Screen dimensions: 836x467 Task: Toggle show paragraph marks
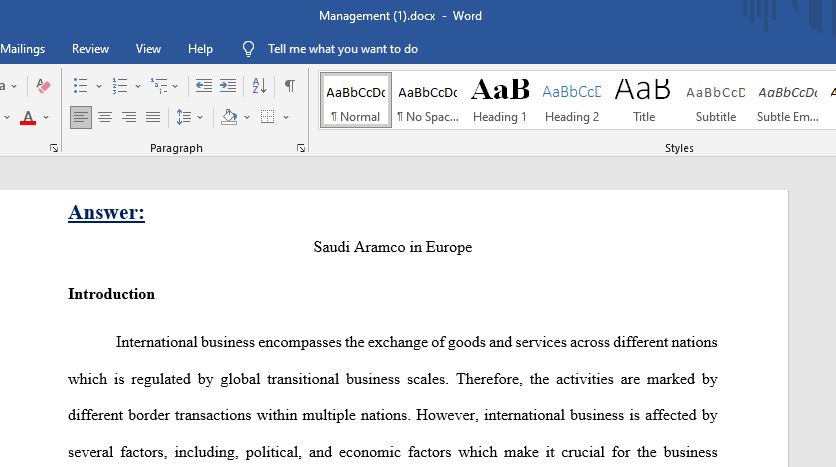tap(290, 85)
